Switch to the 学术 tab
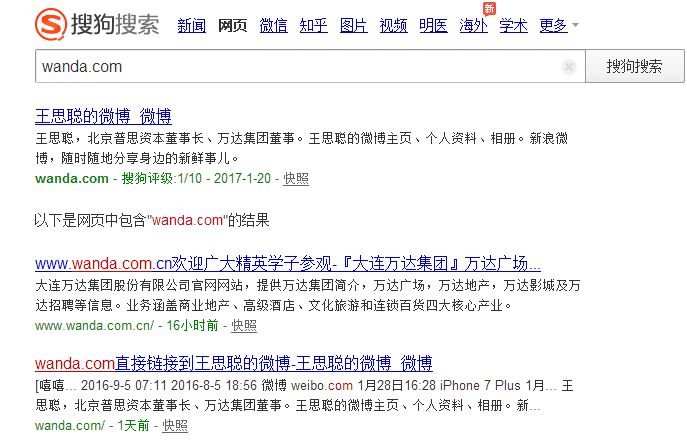 tap(513, 26)
